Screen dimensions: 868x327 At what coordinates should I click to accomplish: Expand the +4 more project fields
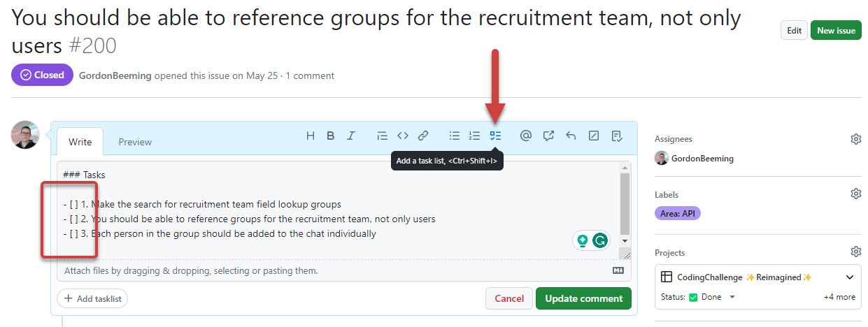pos(839,297)
